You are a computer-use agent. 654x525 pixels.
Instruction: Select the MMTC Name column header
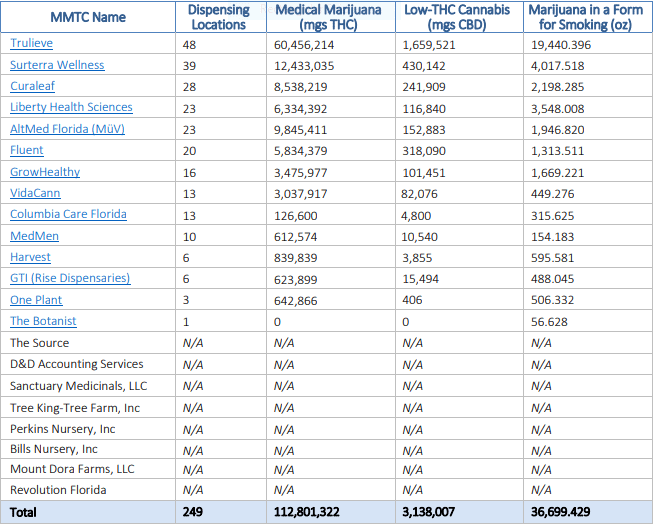point(88,17)
